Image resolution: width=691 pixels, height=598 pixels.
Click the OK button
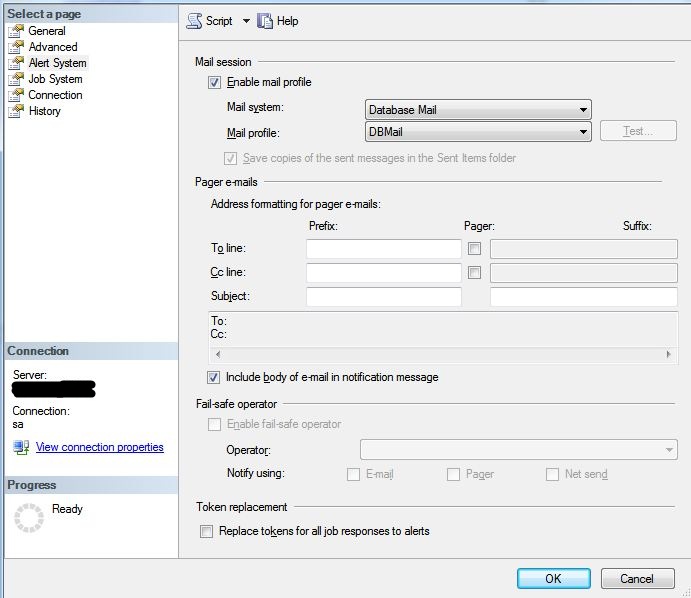tap(554, 578)
